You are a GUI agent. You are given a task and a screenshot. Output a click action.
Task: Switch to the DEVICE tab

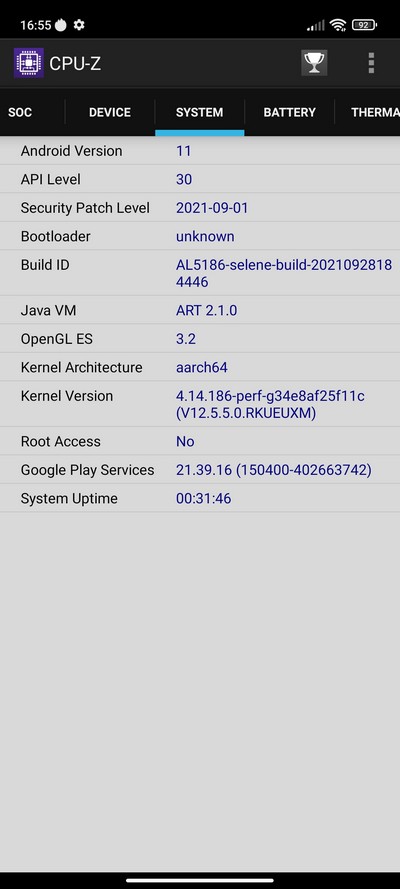(x=110, y=112)
